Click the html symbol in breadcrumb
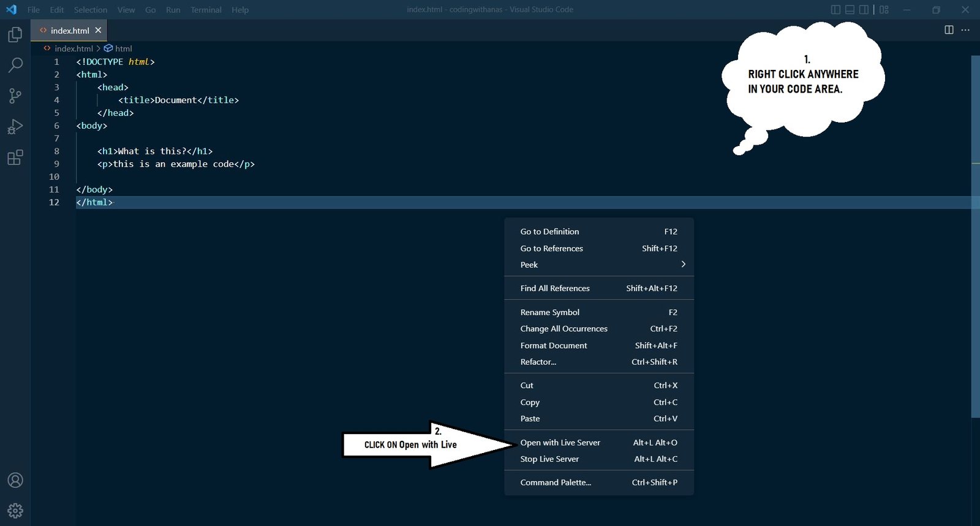This screenshot has width=980, height=526. 123,48
